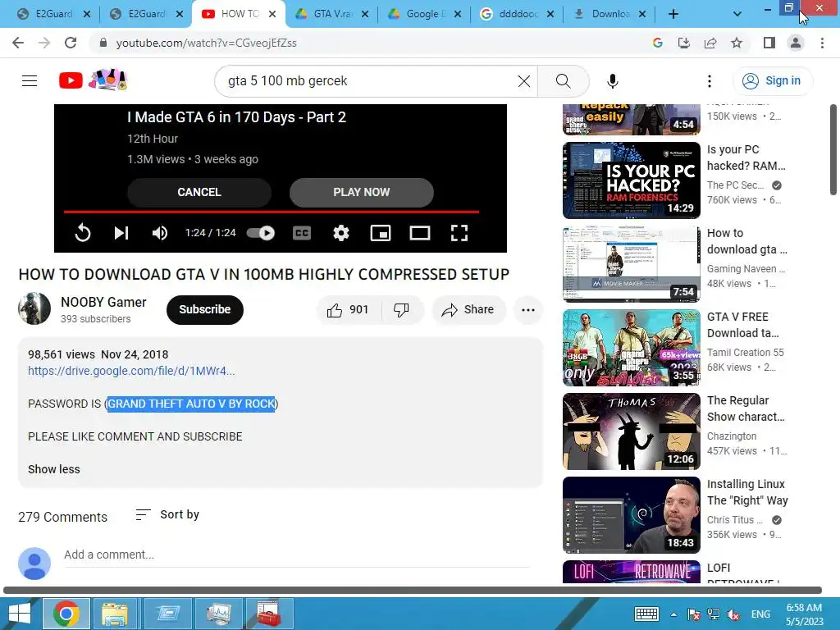Replay the video

pos(83,233)
